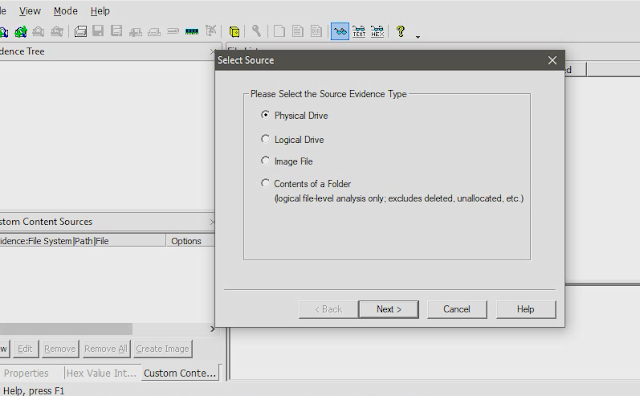
Task: Switch to the Hex Value Int... tab
Action: 101,373
